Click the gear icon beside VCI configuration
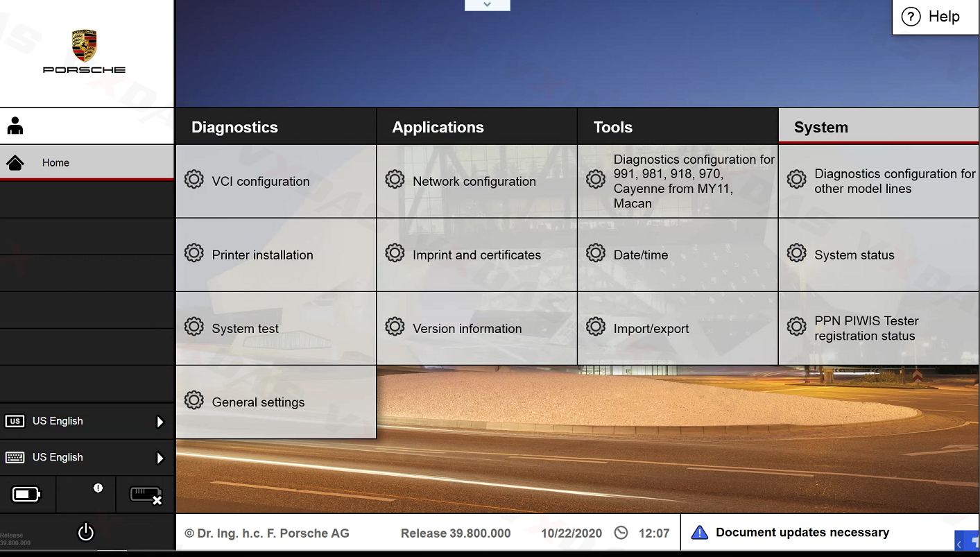Viewport: 980px width, 557px height. (194, 180)
